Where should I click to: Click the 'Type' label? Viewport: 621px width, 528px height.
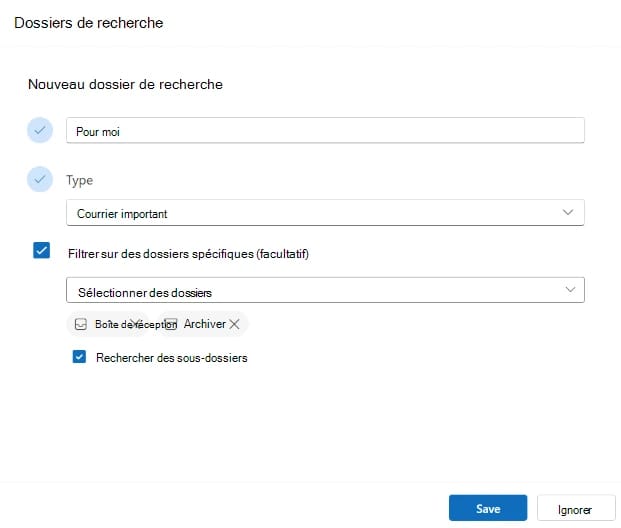point(80,180)
